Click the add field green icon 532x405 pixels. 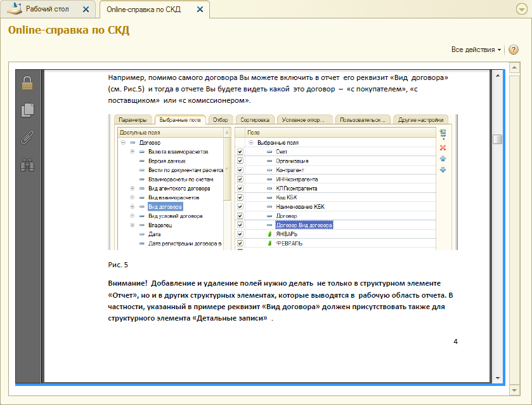pyautogui.click(x=443, y=133)
